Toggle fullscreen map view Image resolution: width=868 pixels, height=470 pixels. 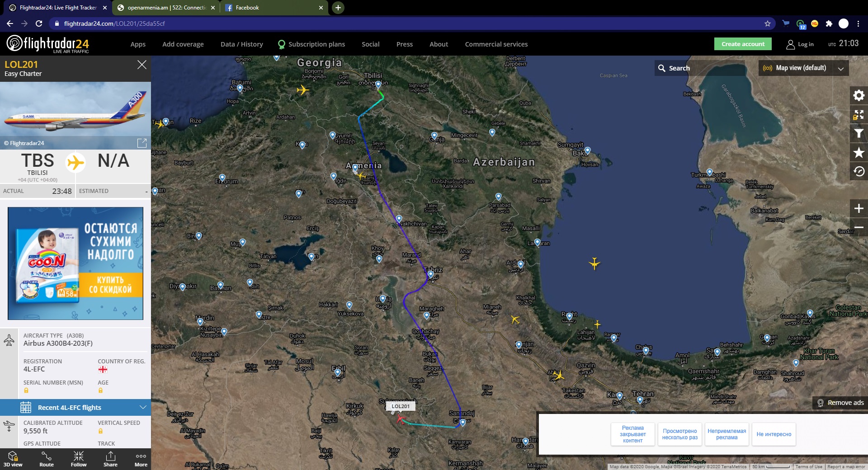[x=859, y=115]
